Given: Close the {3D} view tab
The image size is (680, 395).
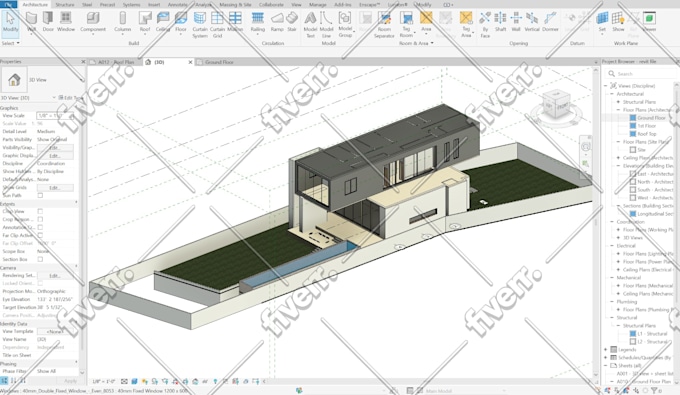Looking at the screenshot, I should tap(190, 62).
